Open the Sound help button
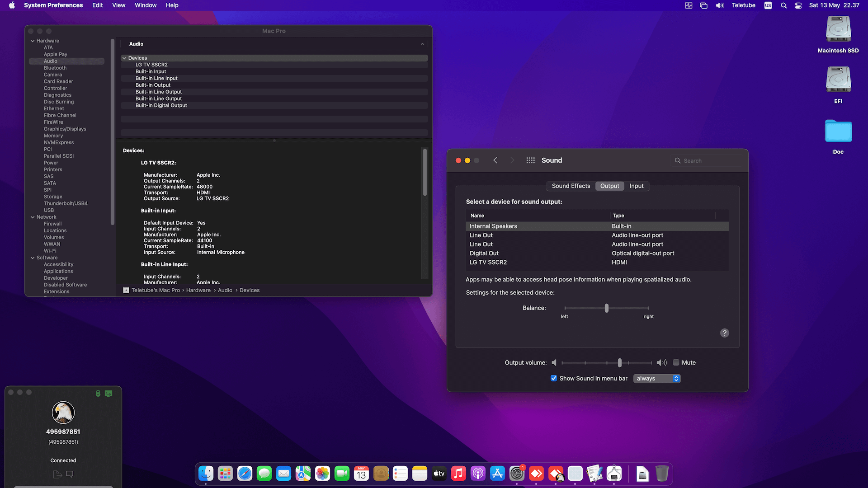The height and width of the screenshot is (488, 868). (725, 333)
